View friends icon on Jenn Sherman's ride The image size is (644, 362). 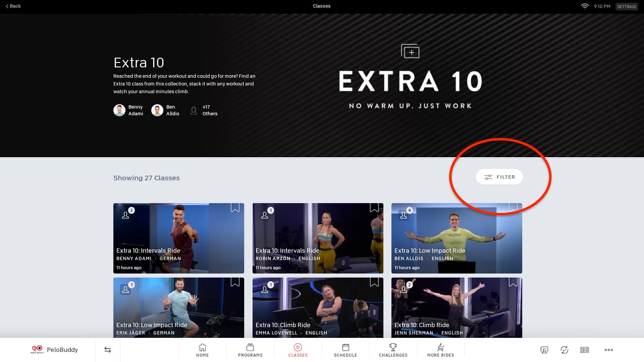(404, 290)
